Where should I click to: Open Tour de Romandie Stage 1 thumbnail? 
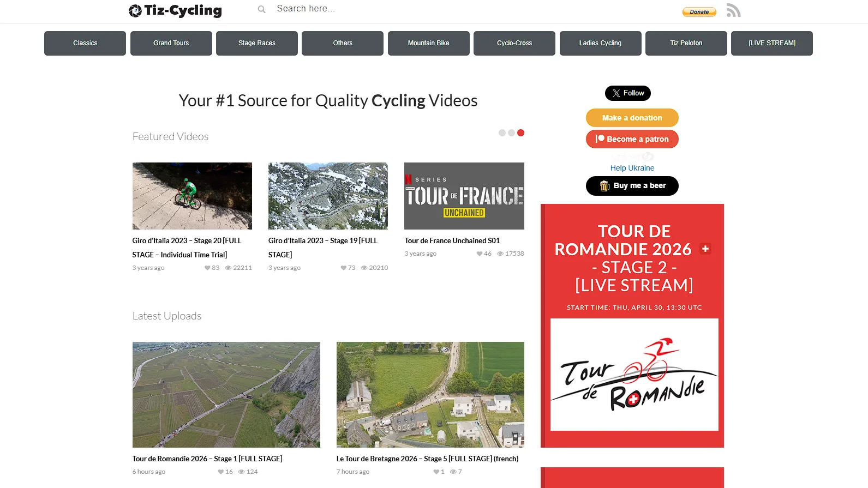tap(226, 395)
